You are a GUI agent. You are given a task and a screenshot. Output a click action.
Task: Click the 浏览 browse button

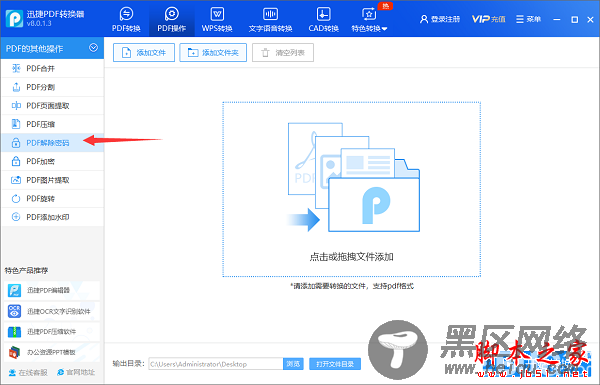(x=293, y=364)
